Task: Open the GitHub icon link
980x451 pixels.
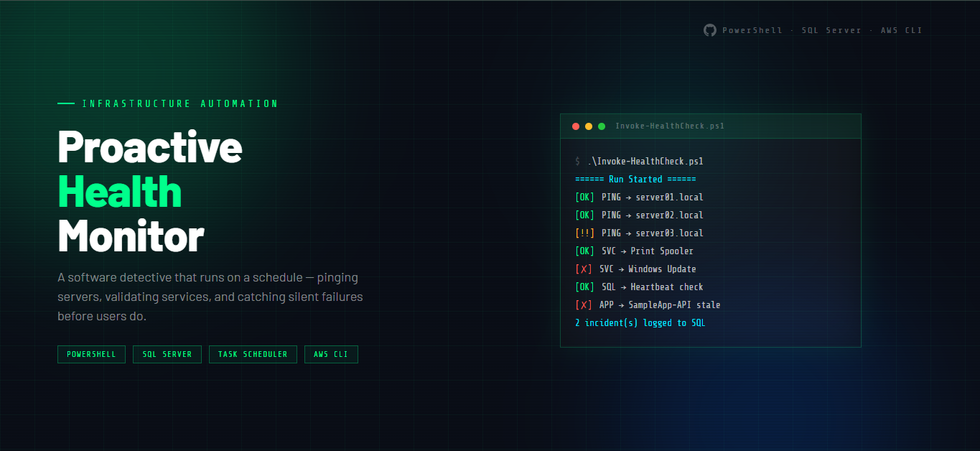Action: tap(710, 30)
